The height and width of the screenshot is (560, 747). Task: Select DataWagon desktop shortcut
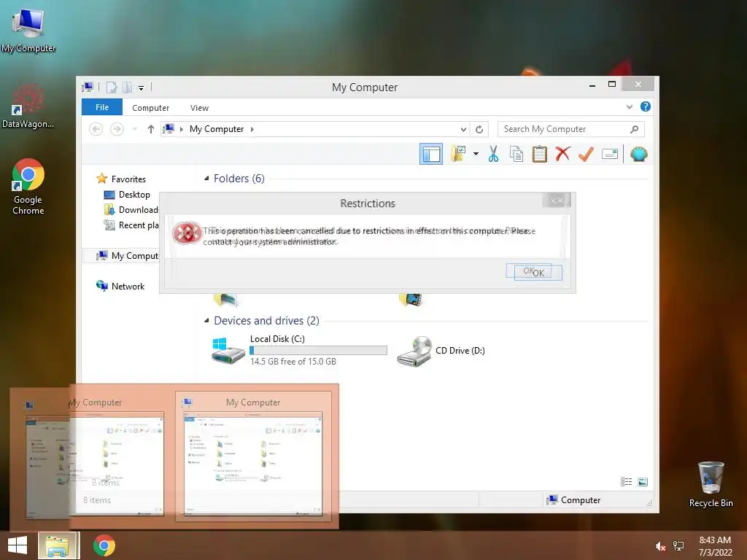(28, 106)
